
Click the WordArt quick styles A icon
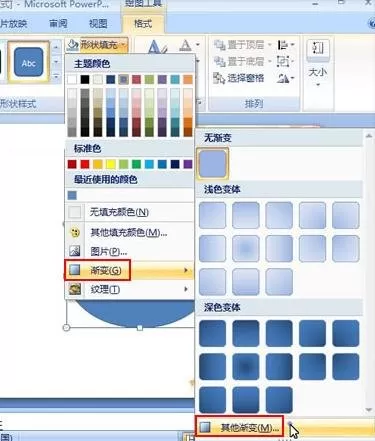point(156,47)
